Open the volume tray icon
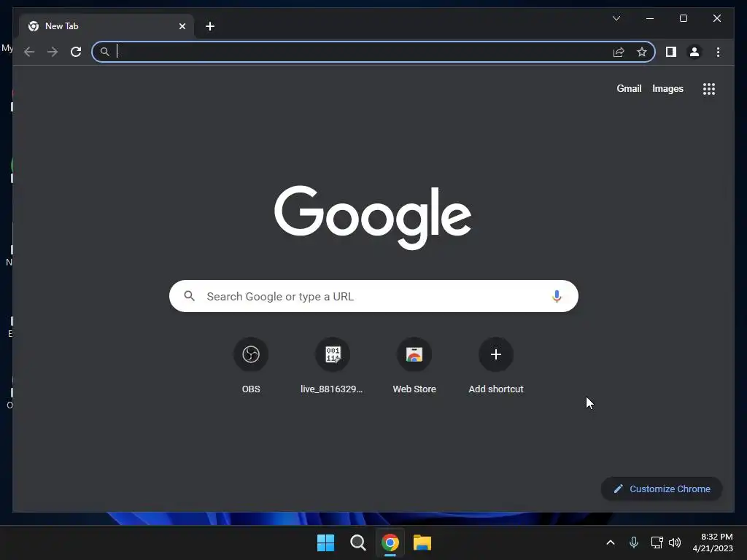The width and height of the screenshot is (747, 560). (x=675, y=542)
